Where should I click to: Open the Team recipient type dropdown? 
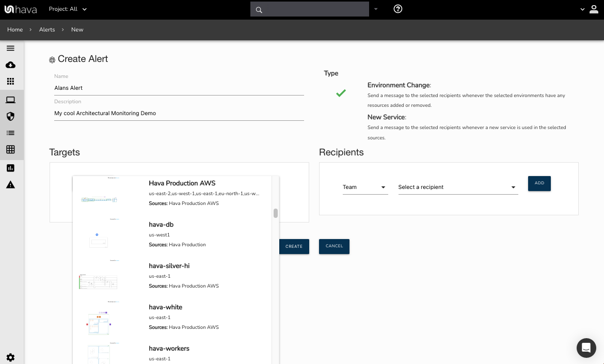pos(365,187)
